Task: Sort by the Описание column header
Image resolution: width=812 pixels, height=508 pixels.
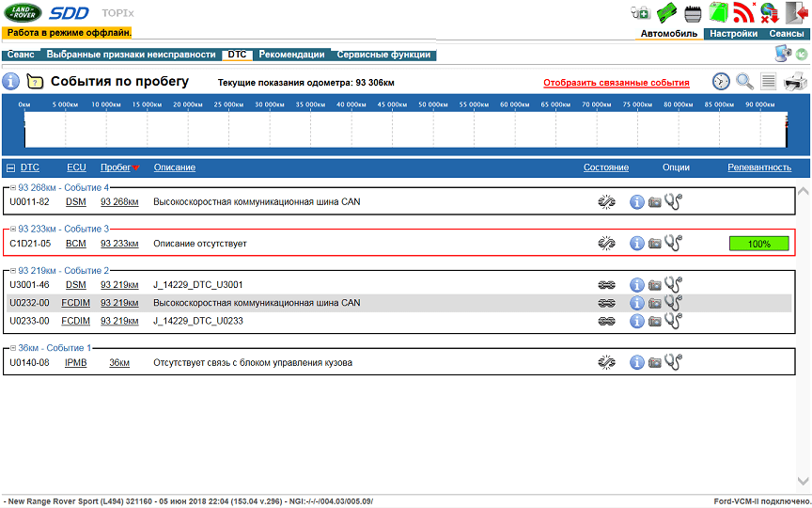Action: (175, 167)
